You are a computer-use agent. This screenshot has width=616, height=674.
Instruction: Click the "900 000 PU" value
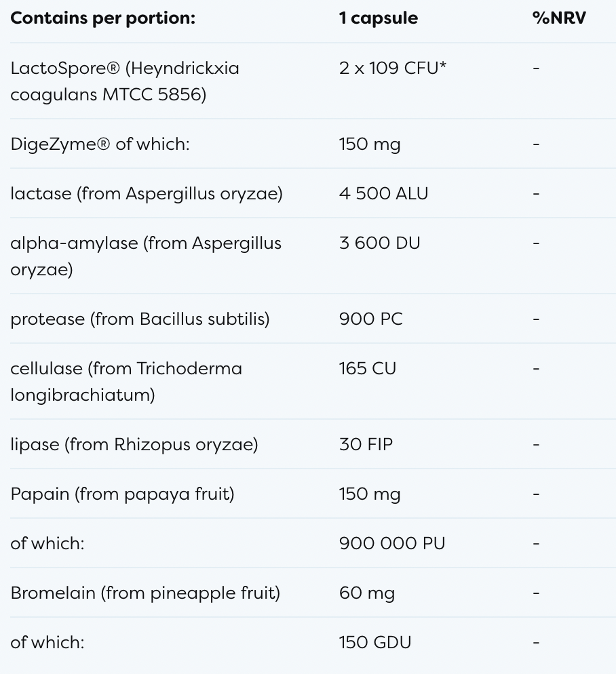point(392,543)
